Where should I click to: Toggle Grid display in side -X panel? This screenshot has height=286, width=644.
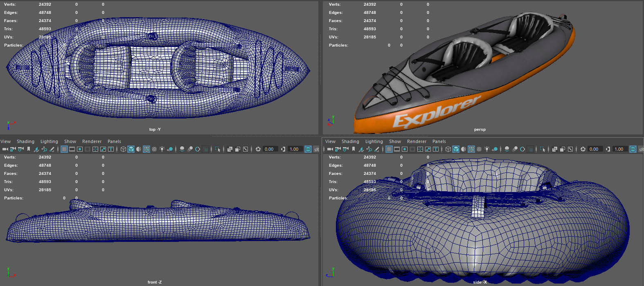[389, 149]
